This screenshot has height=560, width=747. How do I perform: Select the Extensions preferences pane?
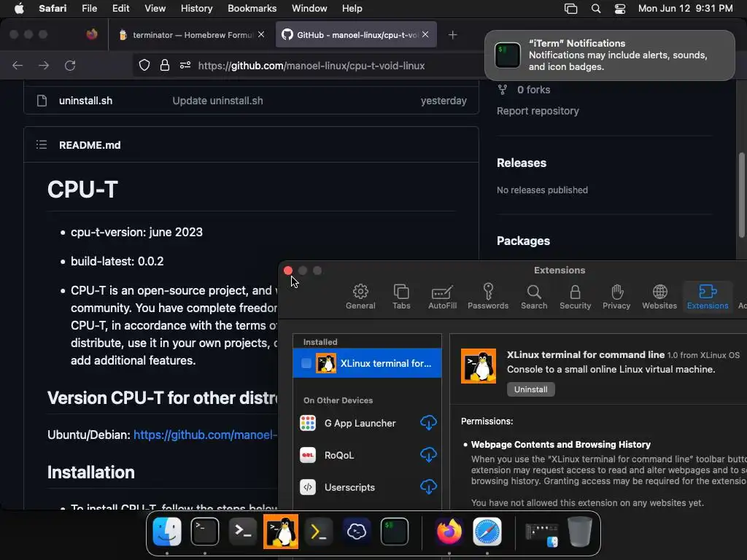click(x=708, y=297)
